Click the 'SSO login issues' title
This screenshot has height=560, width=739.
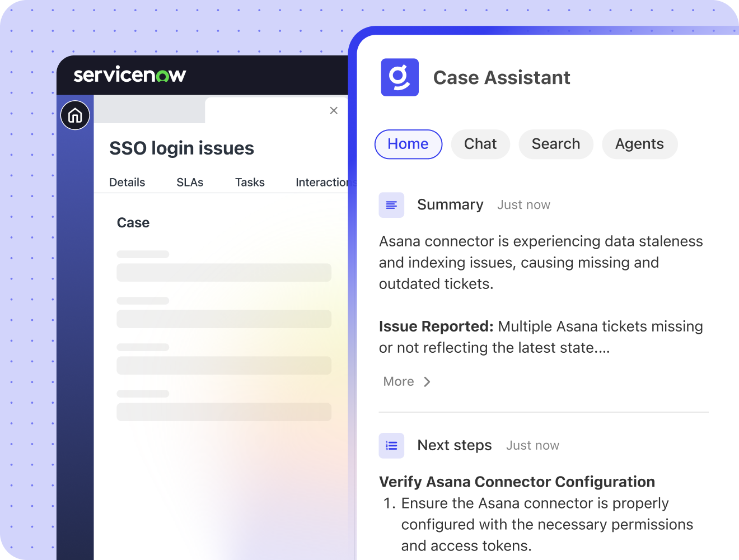(x=181, y=148)
